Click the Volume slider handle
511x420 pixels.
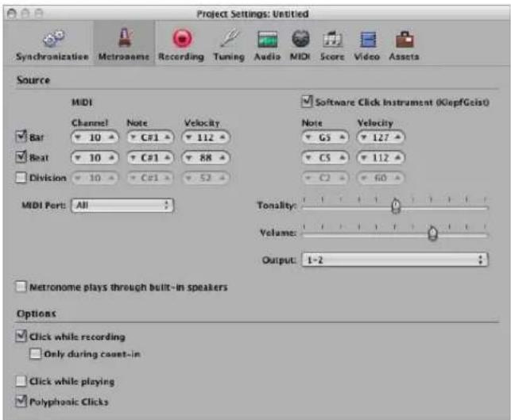(x=432, y=233)
